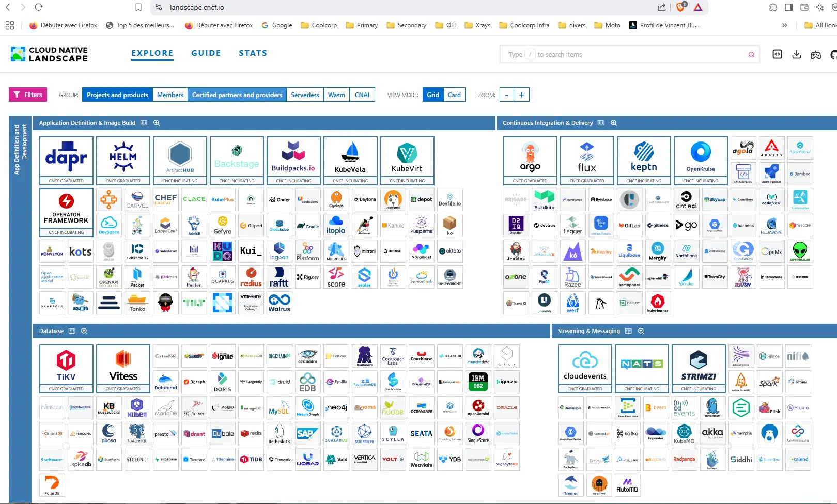Screen dimensions: 837x504
Task: Click the Keptn project tile
Action: pos(644,161)
